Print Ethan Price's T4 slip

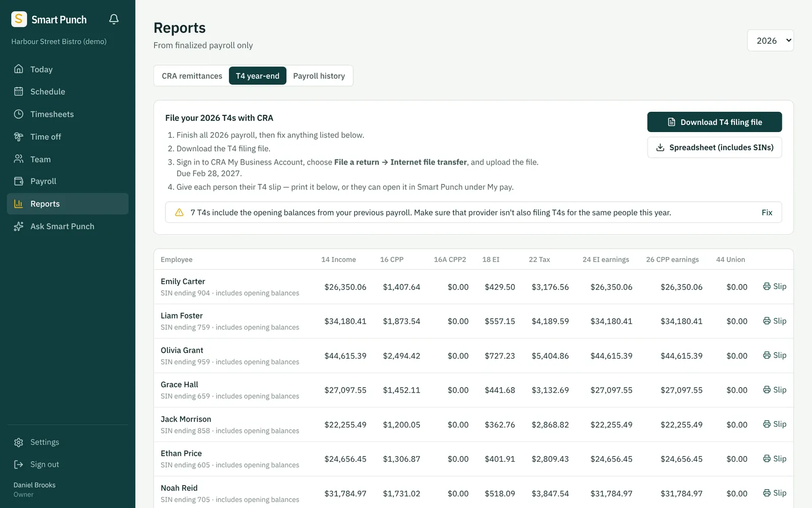(x=774, y=459)
